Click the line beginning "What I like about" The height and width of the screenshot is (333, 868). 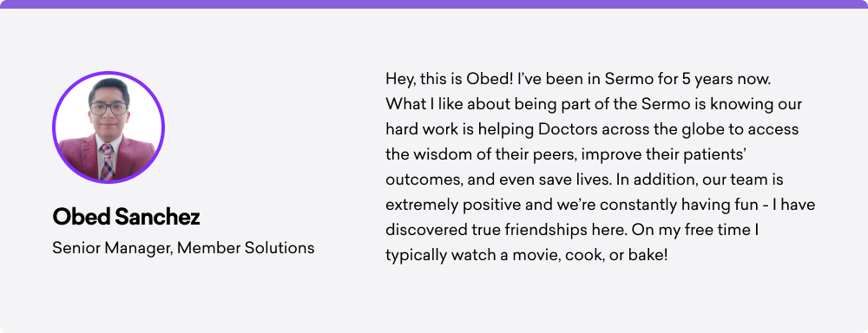point(594,104)
